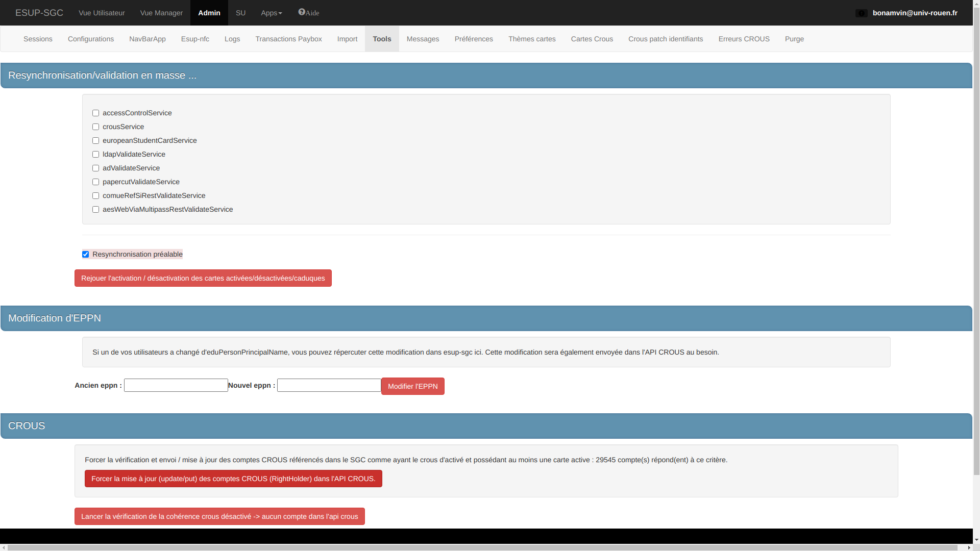Enable the crousService checkbox
Image resolution: width=980 pixels, height=551 pixels.
coord(95,127)
